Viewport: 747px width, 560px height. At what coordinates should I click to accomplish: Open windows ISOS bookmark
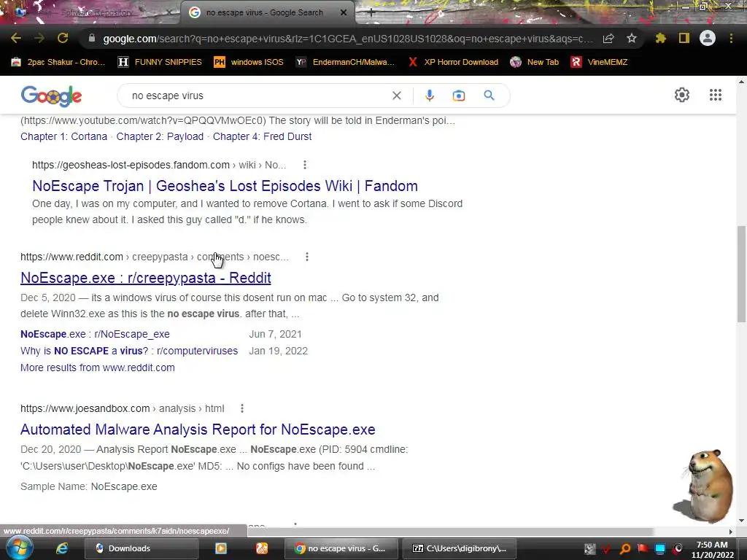pos(249,62)
